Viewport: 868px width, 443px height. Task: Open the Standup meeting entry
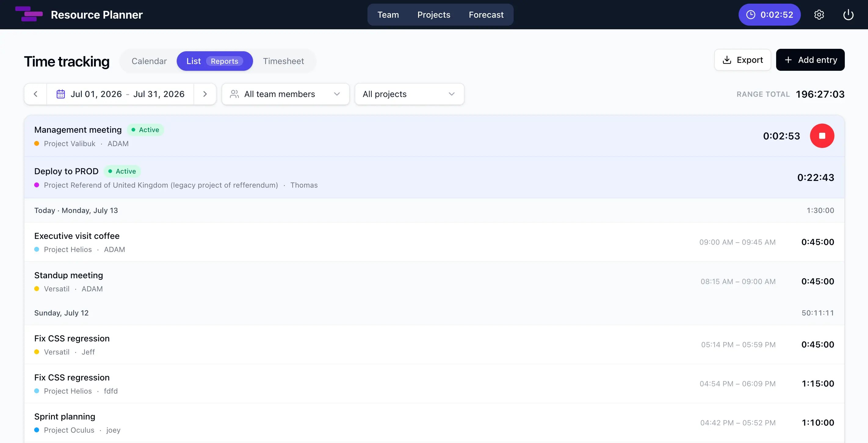click(434, 281)
